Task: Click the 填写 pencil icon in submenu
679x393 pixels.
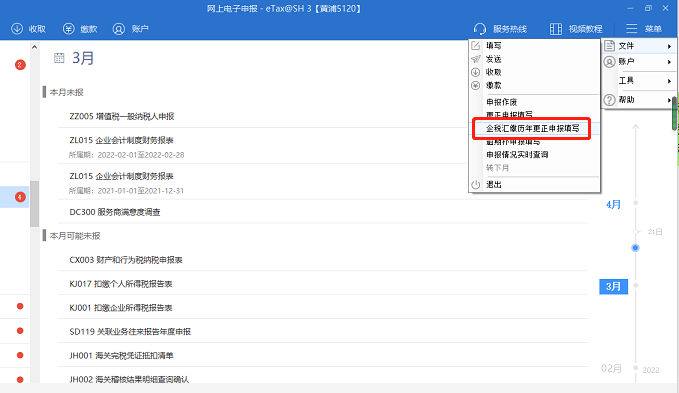Action: click(x=475, y=45)
